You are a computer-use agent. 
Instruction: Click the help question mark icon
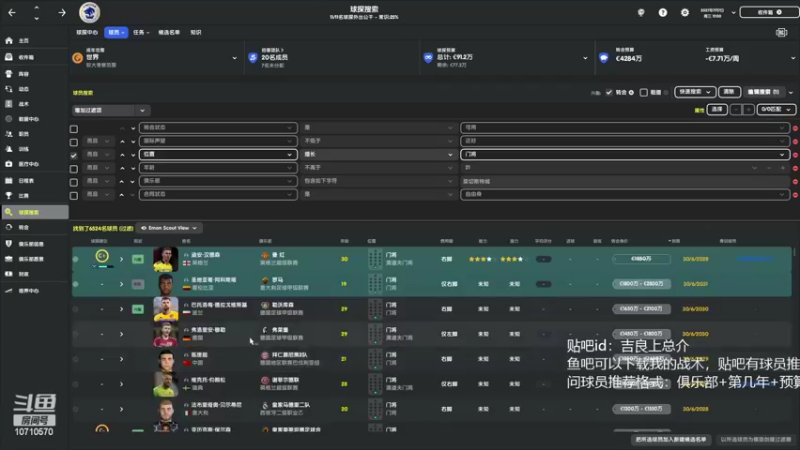click(x=662, y=12)
